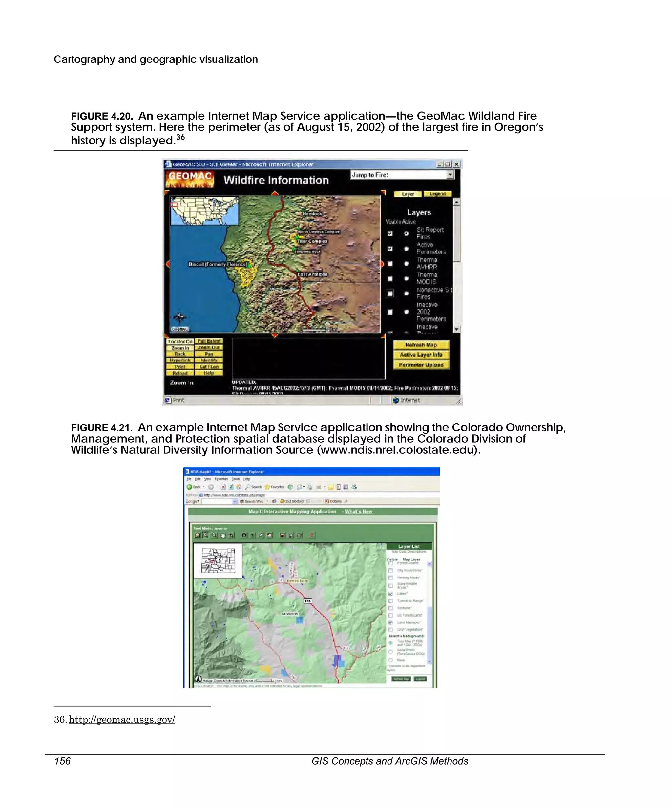Click the IE History icon in NDIS window

290,487
